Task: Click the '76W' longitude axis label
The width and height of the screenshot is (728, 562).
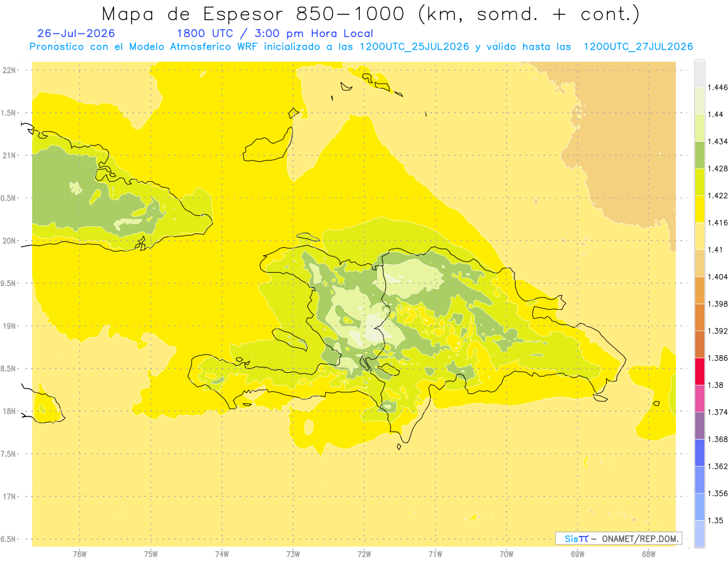Action: coord(79,554)
